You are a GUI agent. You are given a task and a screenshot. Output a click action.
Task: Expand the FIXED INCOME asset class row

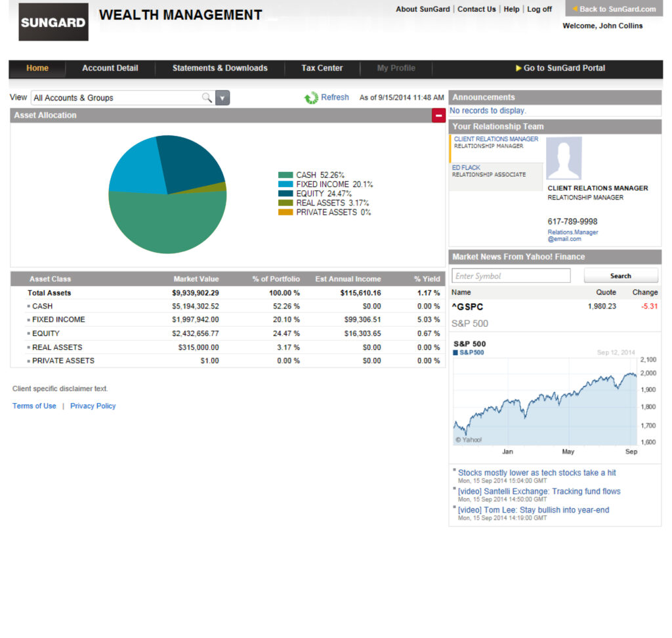[x=29, y=320]
